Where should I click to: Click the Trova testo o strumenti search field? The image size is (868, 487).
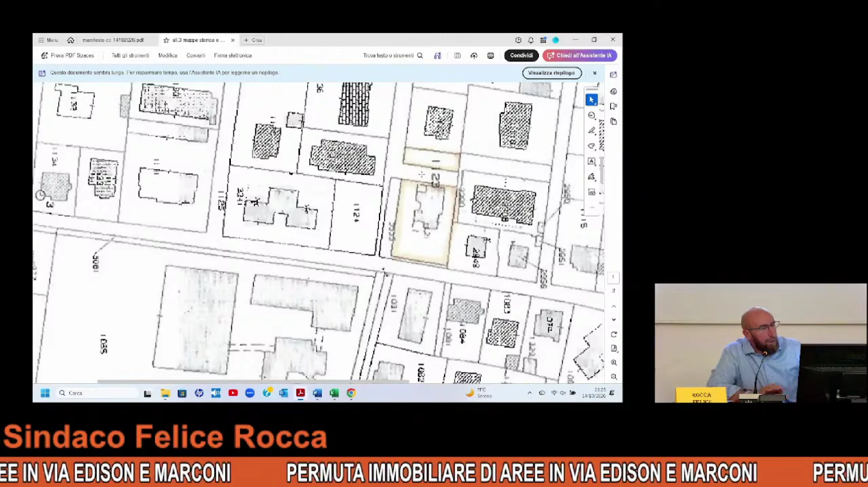393,56
